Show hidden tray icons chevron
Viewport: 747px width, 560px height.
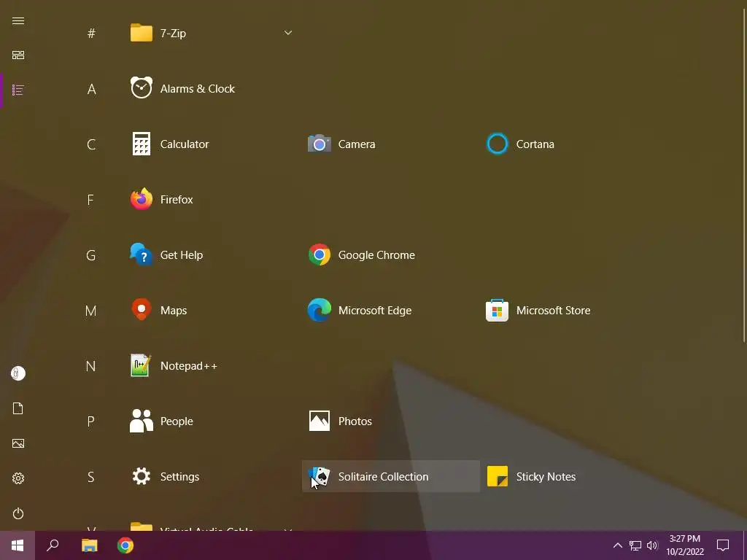click(x=617, y=545)
